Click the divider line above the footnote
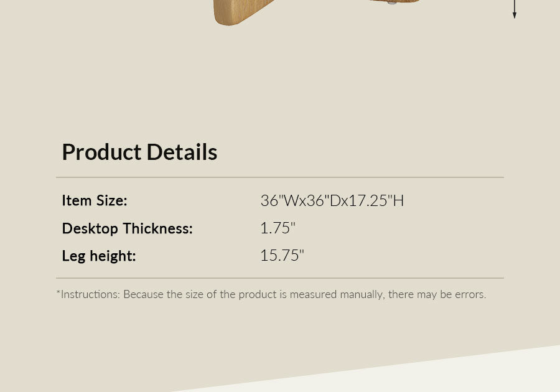Viewport: 560px width, 392px height. (280, 278)
